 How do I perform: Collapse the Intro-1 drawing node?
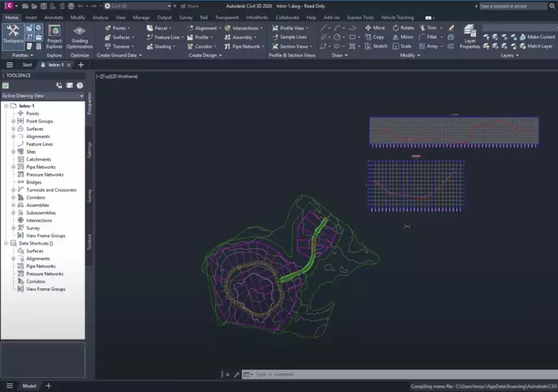(x=6, y=106)
